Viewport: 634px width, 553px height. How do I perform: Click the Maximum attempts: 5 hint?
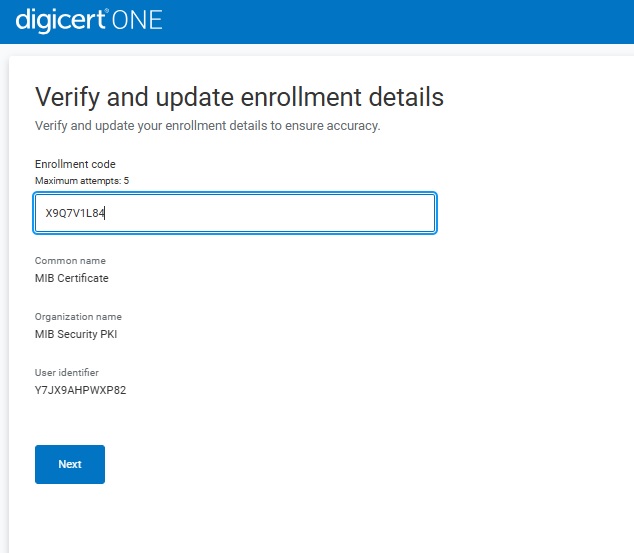82,181
